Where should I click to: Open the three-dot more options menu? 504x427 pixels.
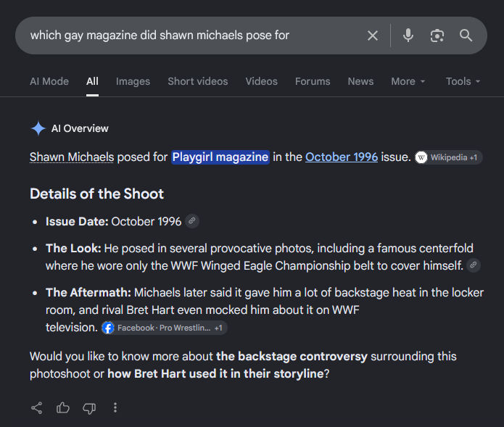click(x=115, y=407)
